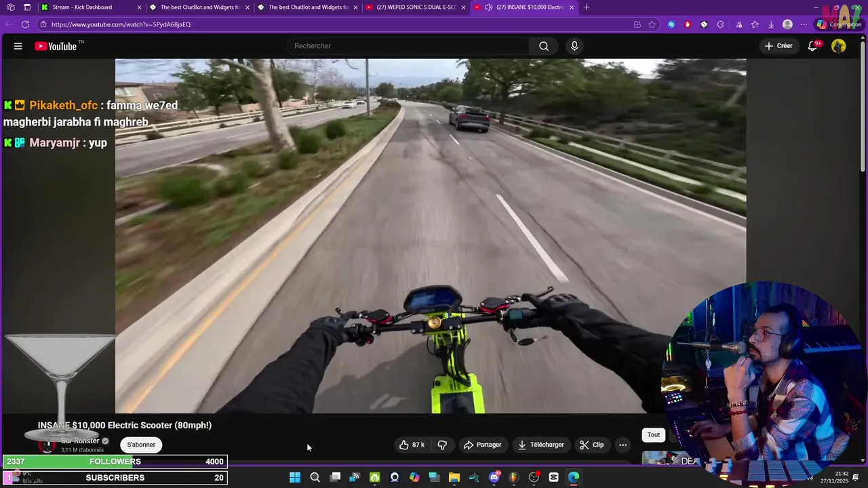Viewport: 868px width, 488px height.
Task: Open the favorites list in toolbar
Action: [x=755, y=24]
